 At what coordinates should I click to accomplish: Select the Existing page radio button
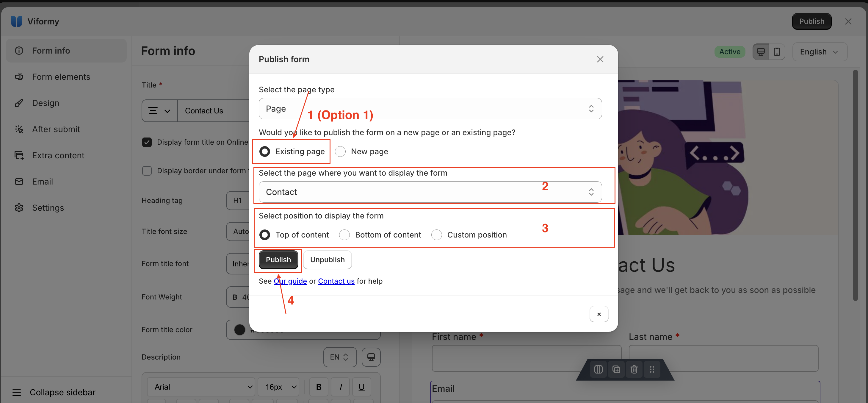coord(264,151)
